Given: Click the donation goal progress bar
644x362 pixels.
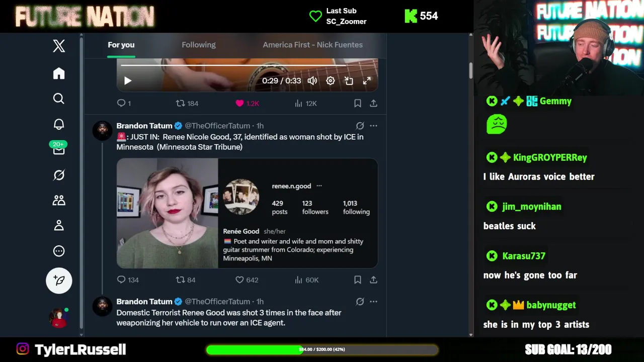Looking at the screenshot, I should click(322, 349).
